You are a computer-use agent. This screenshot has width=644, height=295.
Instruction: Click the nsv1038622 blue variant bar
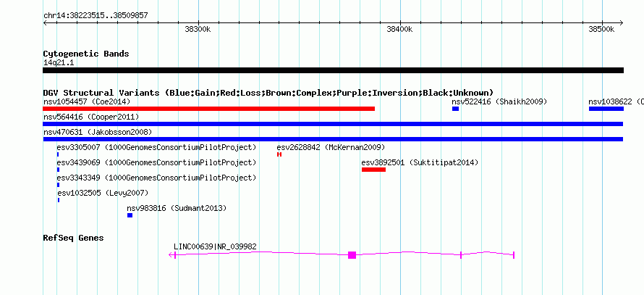pyautogui.click(x=606, y=109)
